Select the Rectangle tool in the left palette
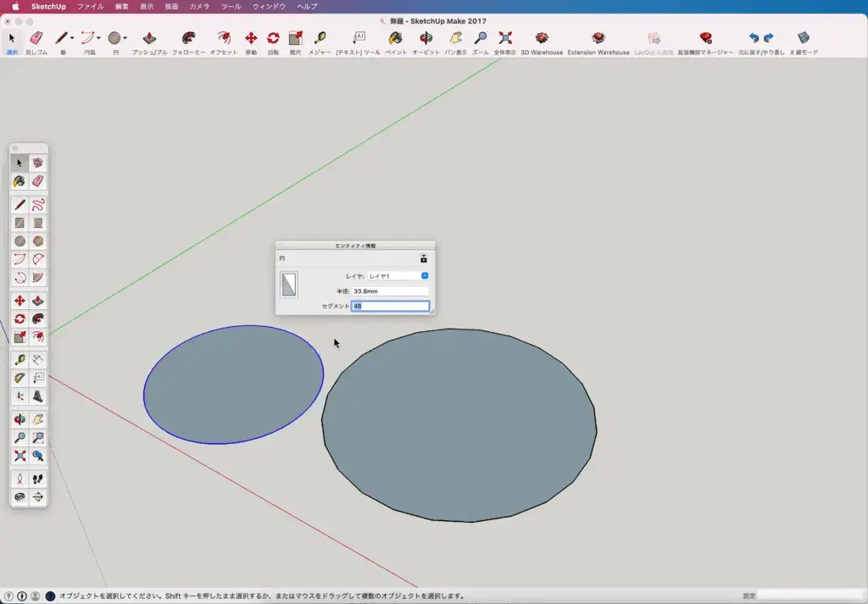Image resolution: width=868 pixels, height=604 pixels. pyautogui.click(x=19, y=223)
